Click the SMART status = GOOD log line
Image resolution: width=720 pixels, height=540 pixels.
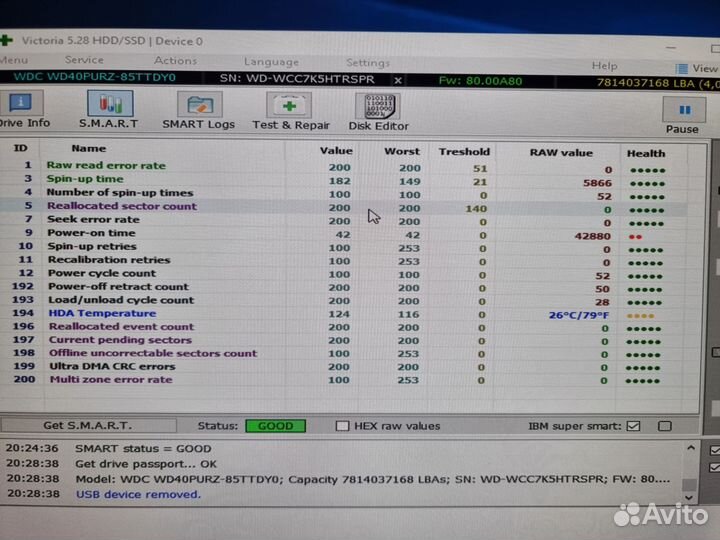click(143, 449)
